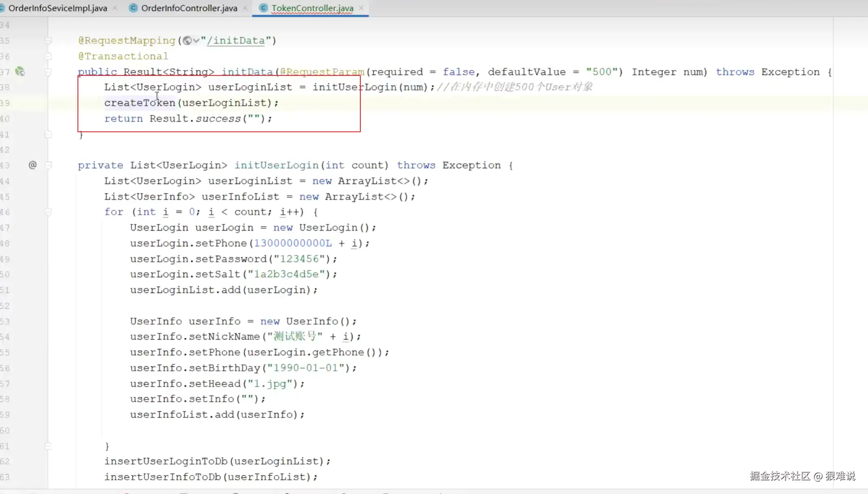Click the globe icon before "/initData"
The width and height of the screenshot is (868, 494).
pos(187,41)
